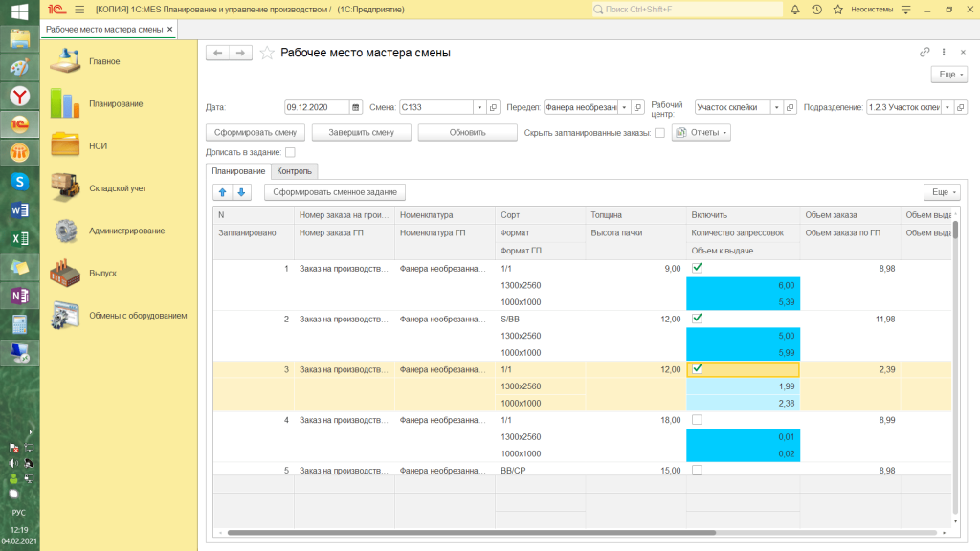Move row down with blue arrow
The width and height of the screenshot is (980, 551).
coord(241,192)
